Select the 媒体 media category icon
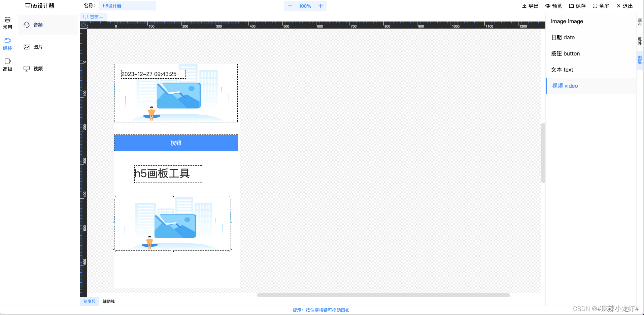Screen dimensions: 644x315 (7, 44)
